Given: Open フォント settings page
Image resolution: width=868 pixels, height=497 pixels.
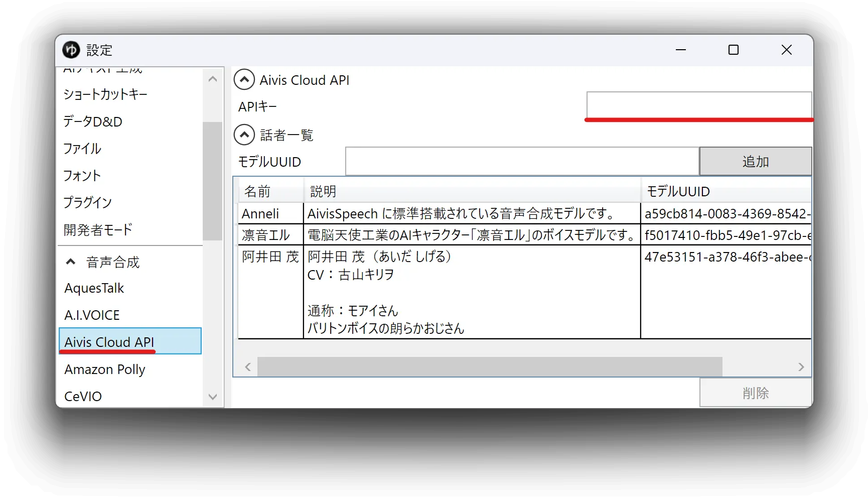Looking at the screenshot, I should [82, 176].
